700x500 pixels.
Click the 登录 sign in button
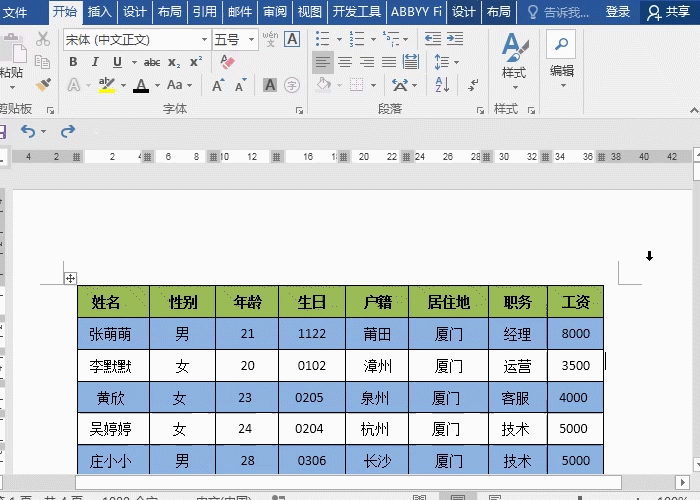click(617, 12)
